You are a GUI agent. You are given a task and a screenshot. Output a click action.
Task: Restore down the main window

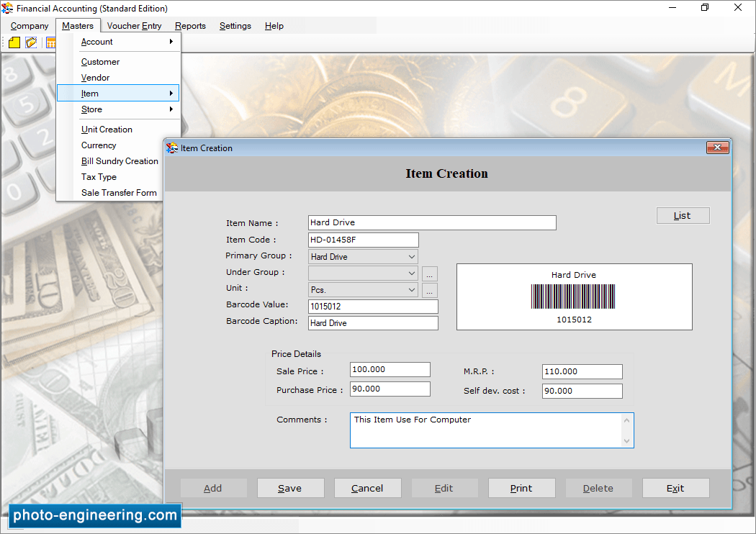(705, 8)
